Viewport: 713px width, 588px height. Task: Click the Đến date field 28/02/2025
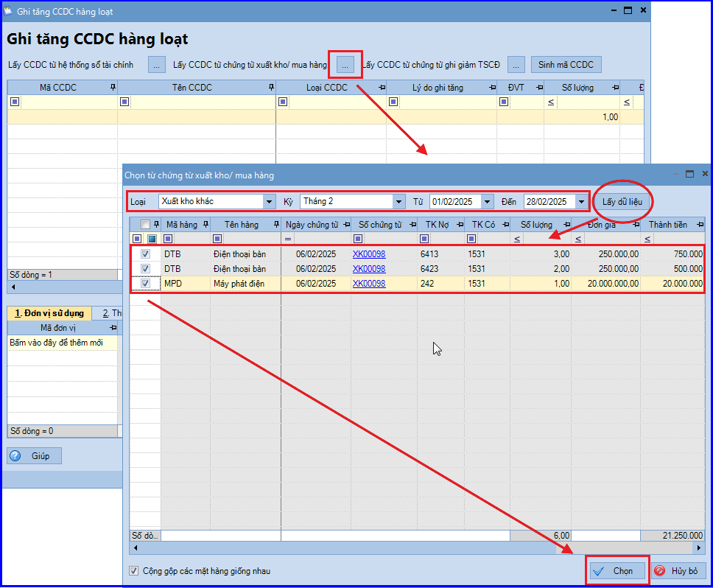click(549, 201)
